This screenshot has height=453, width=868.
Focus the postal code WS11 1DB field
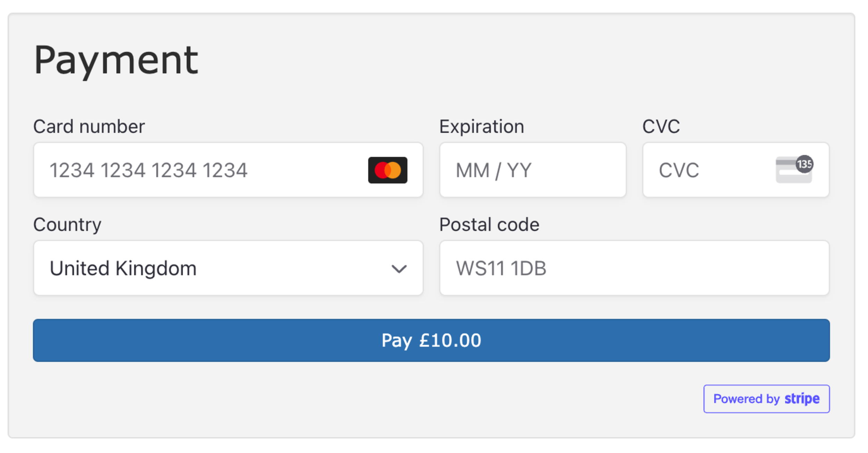click(x=634, y=268)
